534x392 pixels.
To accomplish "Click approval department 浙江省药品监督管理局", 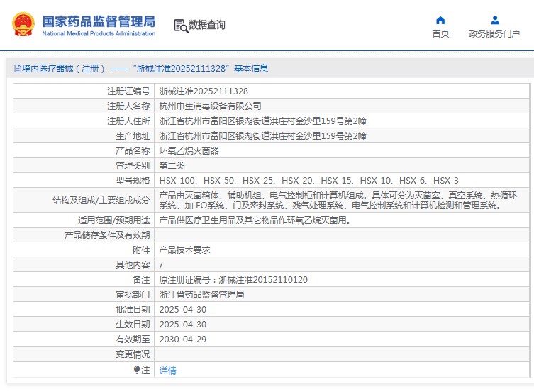I will [201, 294].
